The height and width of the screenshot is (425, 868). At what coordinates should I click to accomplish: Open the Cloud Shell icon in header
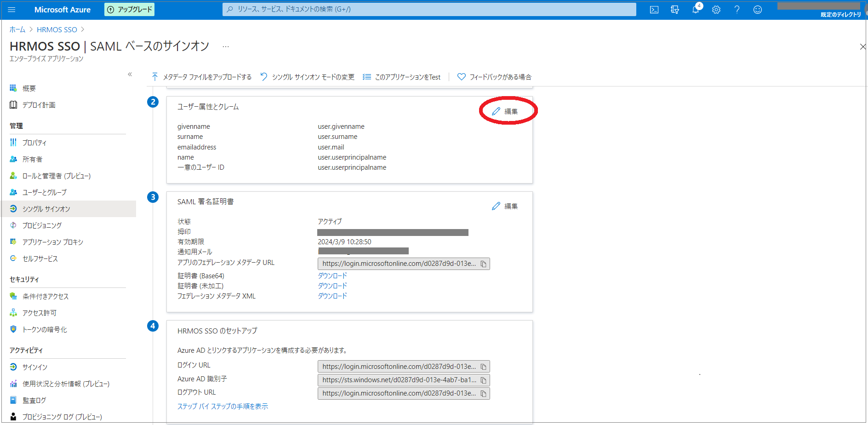pyautogui.click(x=654, y=10)
